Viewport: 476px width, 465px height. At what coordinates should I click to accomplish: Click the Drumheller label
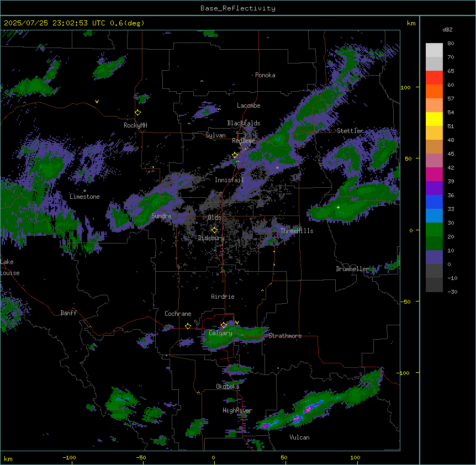pyautogui.click(x=352, y=269)
